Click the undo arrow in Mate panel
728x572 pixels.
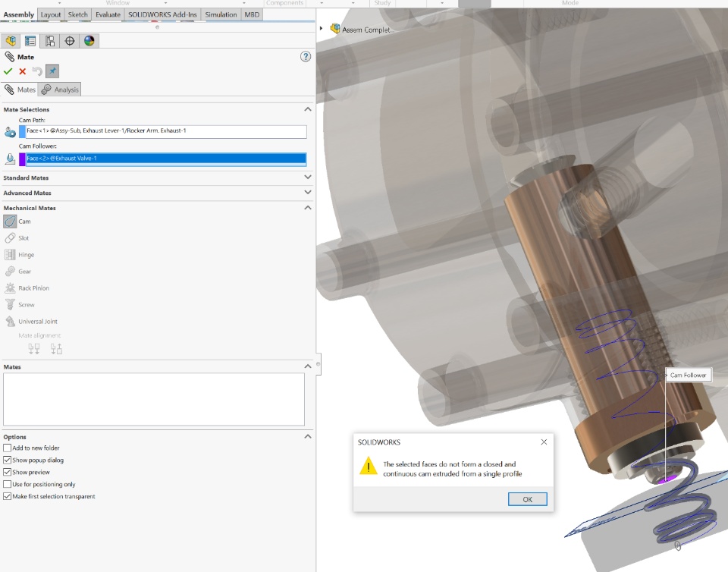coord(37,71)
